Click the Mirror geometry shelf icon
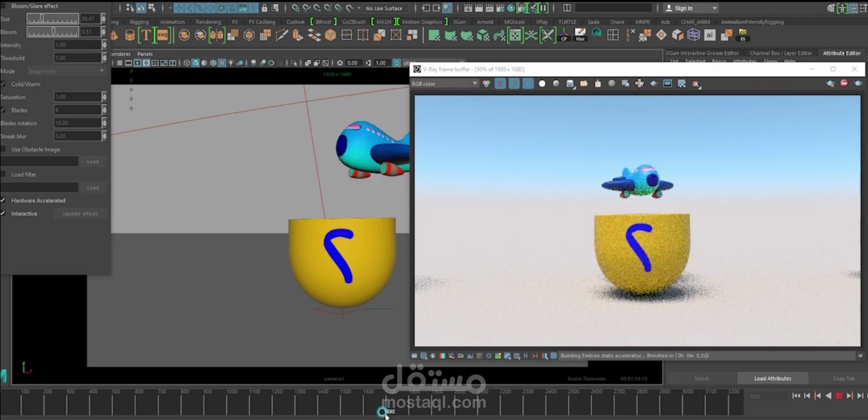This screenshot has height=420, width=868. click(216, 35)
